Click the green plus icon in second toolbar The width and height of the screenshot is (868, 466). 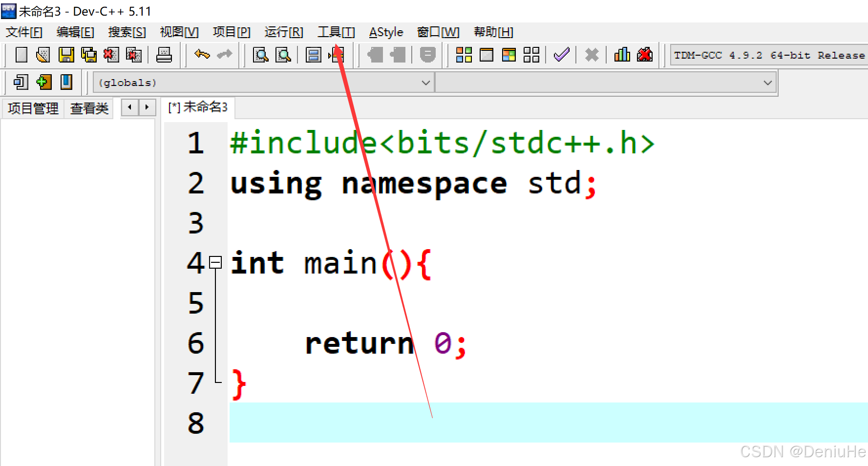click(43, 82)
